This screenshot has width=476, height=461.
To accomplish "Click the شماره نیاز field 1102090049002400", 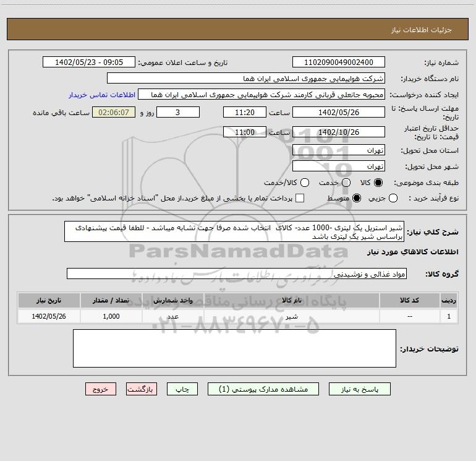I will click(x=339, y=62).
